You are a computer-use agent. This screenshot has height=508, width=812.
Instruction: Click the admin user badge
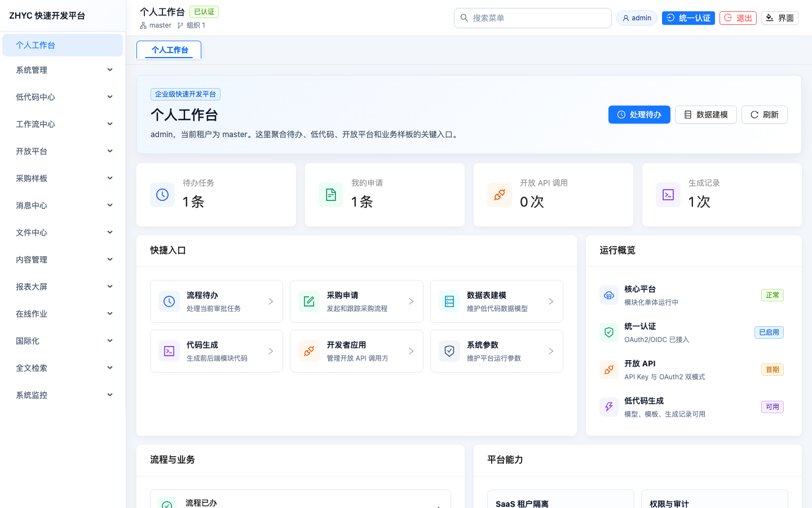pos(637,18)
